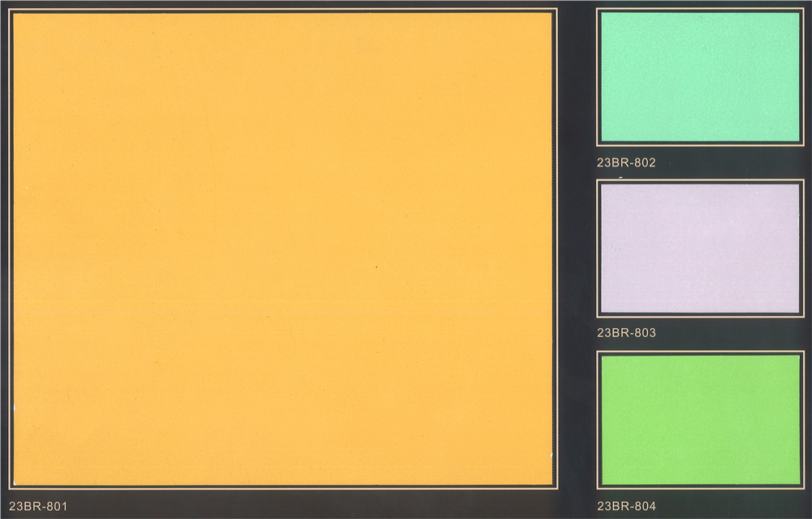Click bottom-right corner of orange swatch frame
Screen dimensions: 812x519
557,488
